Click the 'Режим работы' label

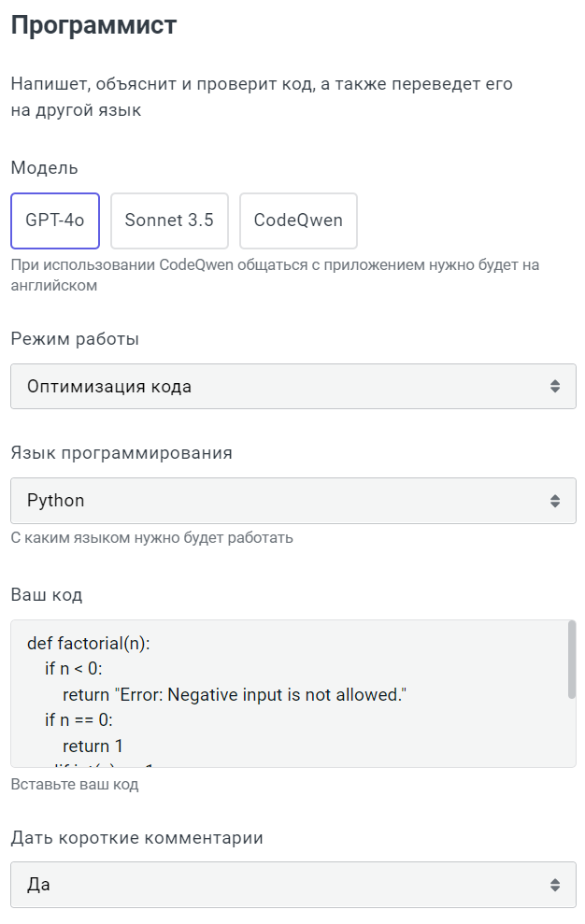75,339
